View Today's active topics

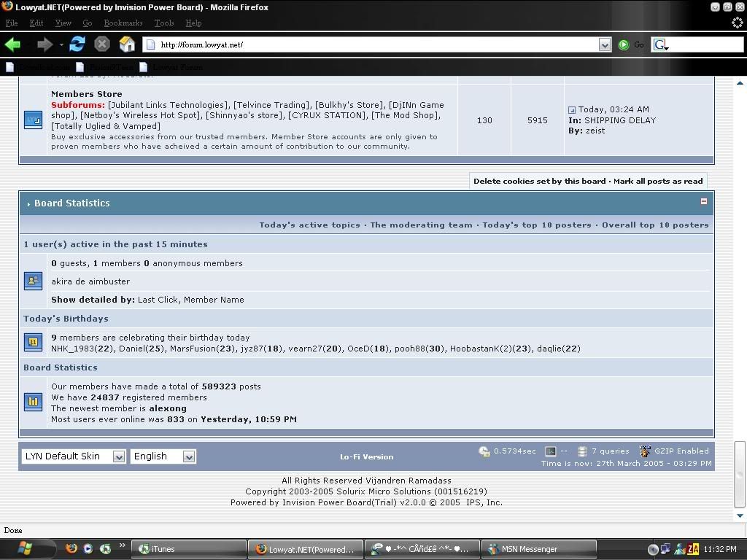click(309, 225)
